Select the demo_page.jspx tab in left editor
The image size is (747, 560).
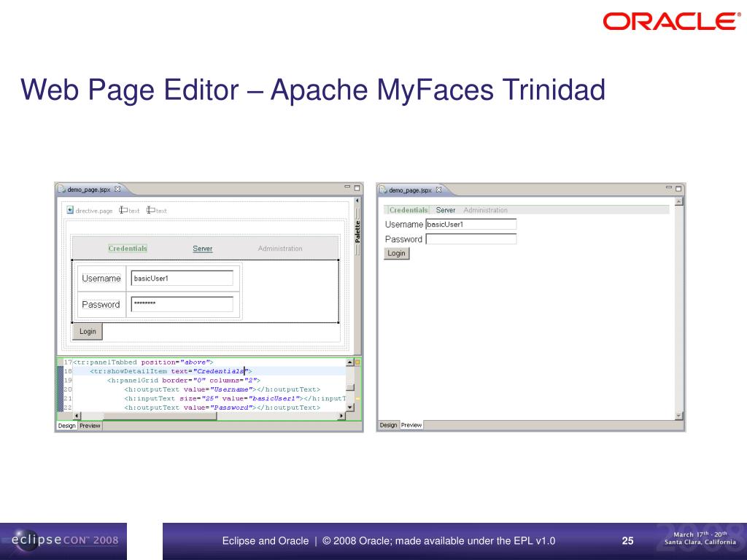point(88,190)
